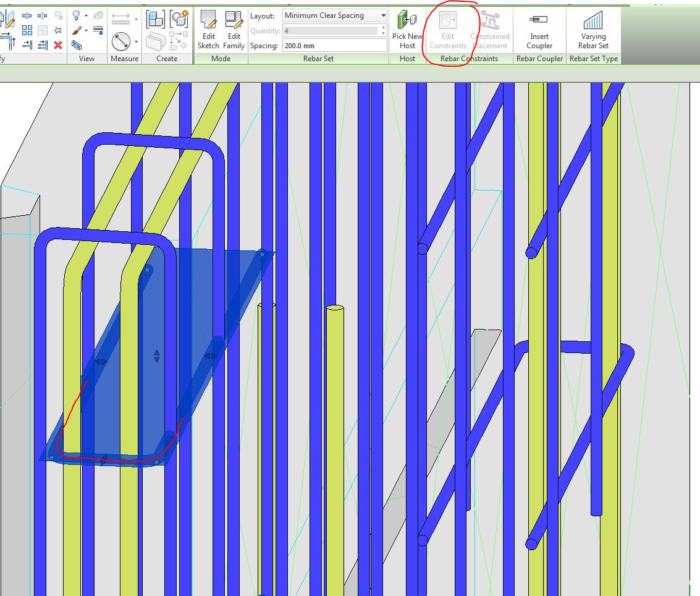
Task: Toggle the hidden elements lightbulb
Action: pos(75,15)
